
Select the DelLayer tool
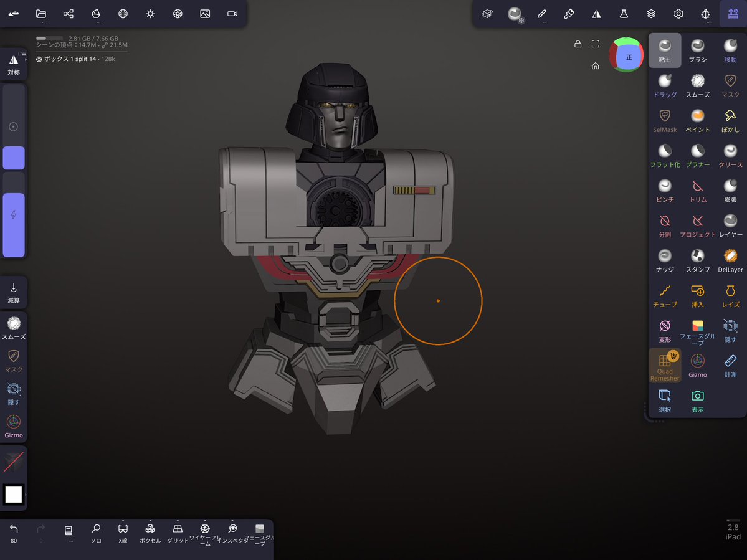click(730, 260)
